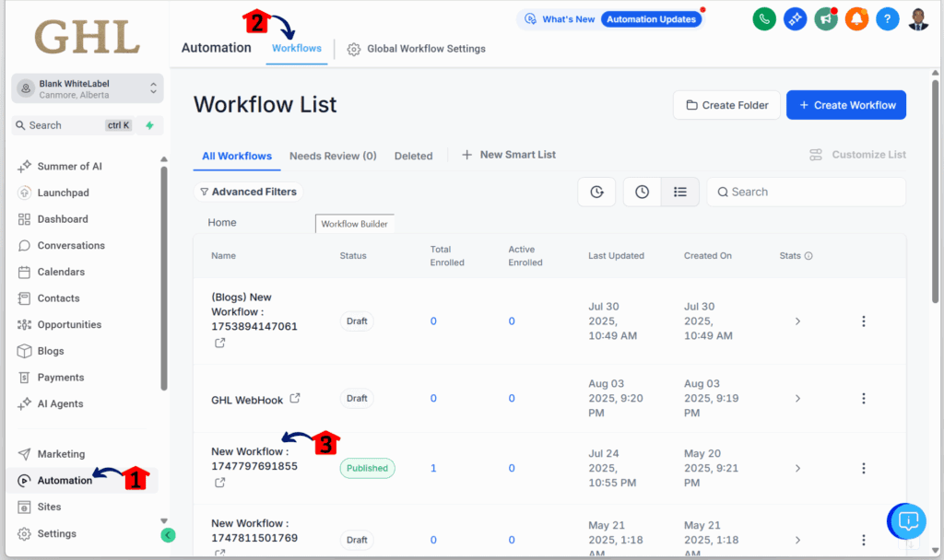Select the Workflows tab
944x560 pixels.
[296, 48]
